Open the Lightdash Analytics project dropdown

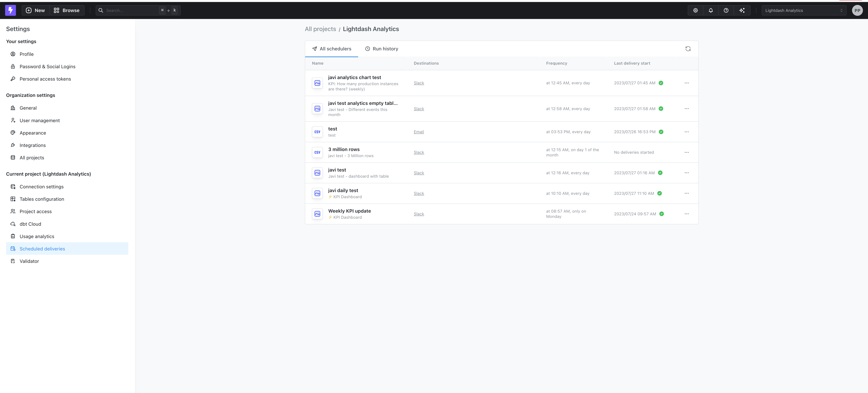pyautogui.click(x=804, y=10)
